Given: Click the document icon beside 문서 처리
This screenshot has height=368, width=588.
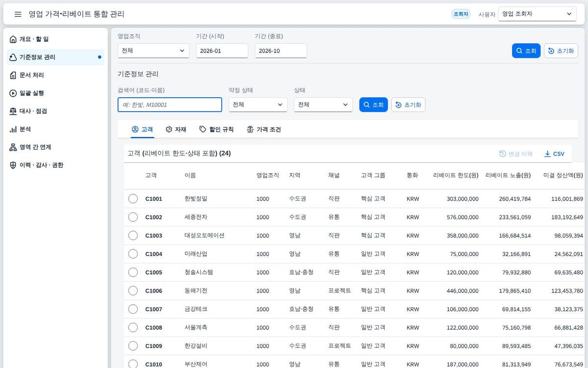Looking at the screenshot, I should pyautogui.click(x=13, y=75).
